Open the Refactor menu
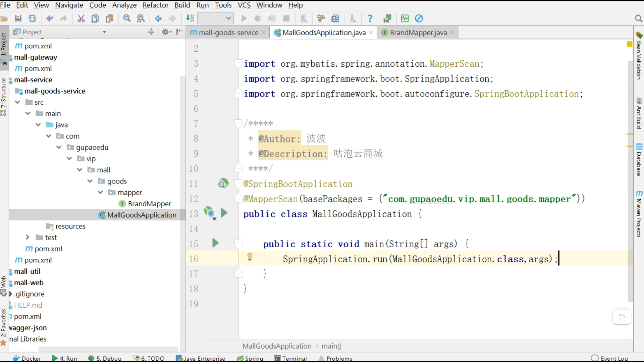This screenshot has width=644, height=362. tap(155, 5)
